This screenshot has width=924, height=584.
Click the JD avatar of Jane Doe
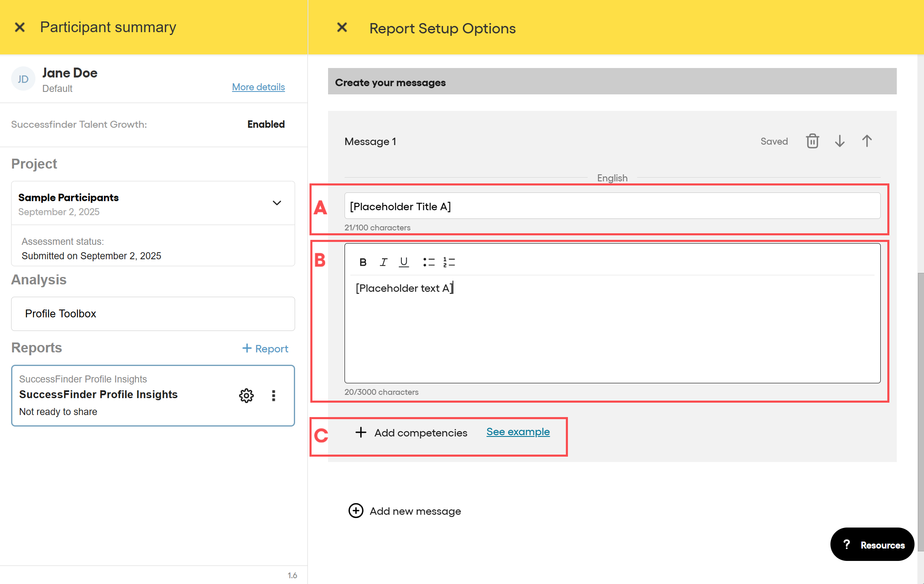23,79
